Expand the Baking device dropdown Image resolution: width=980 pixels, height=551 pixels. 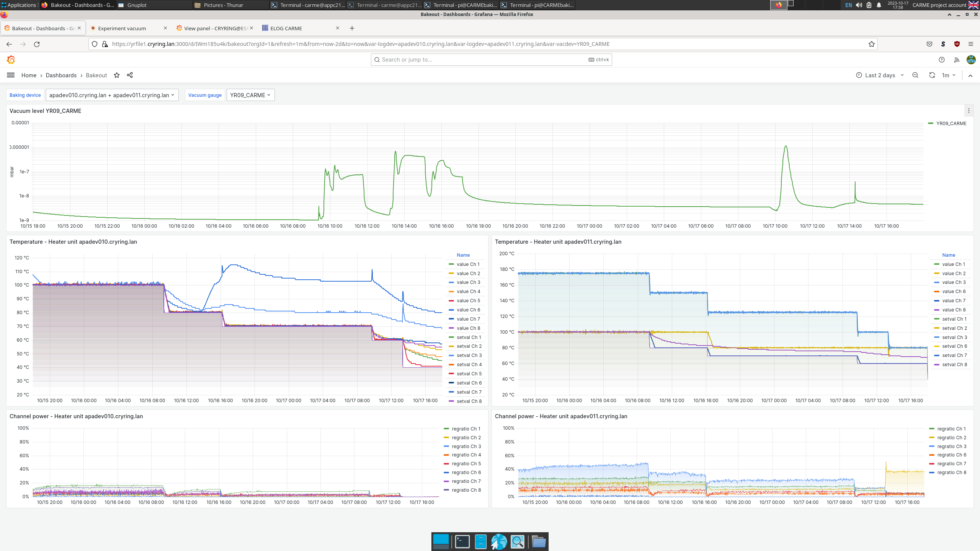[112, 95]
